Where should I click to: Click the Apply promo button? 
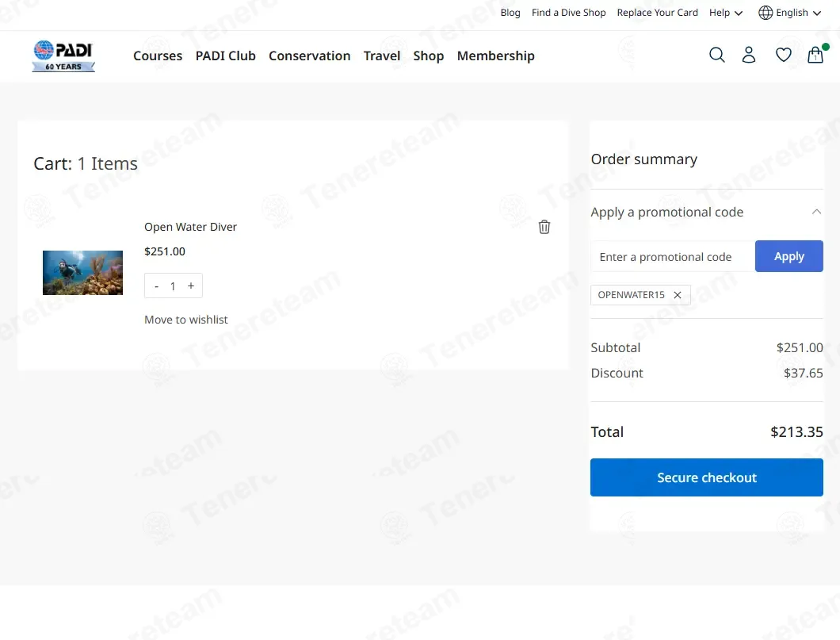[789, 256]
